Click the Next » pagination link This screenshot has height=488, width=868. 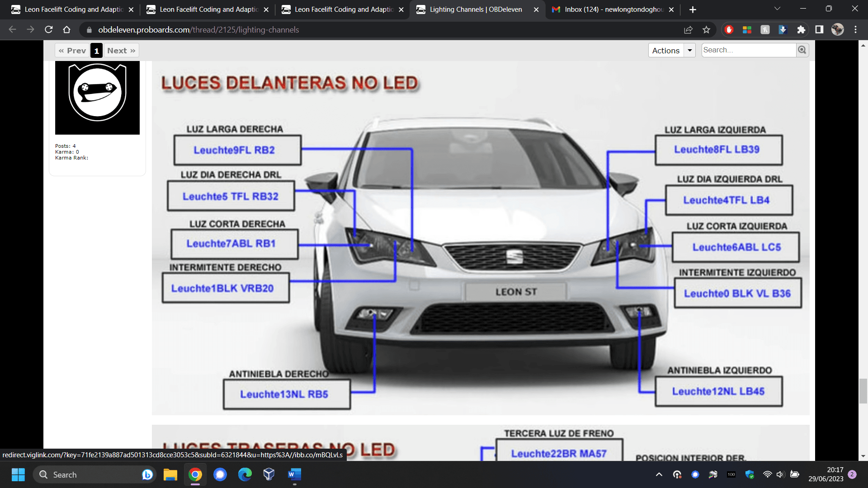121,51
